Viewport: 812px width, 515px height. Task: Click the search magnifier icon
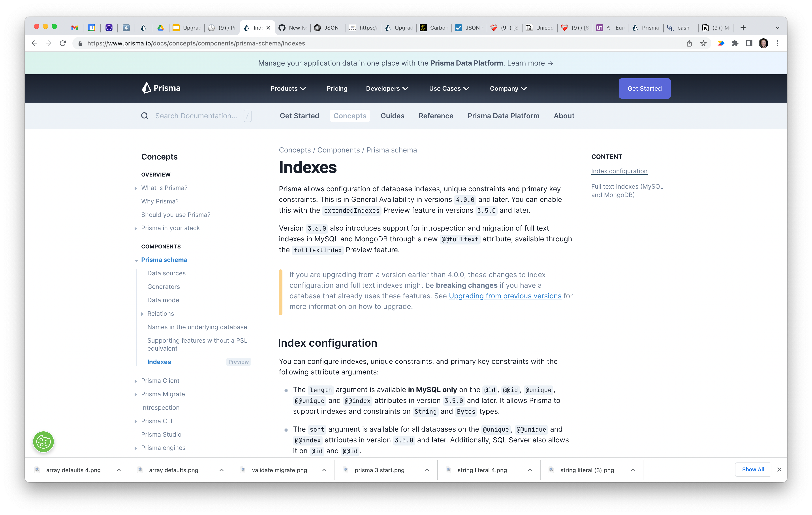click(x=145, y=116)
